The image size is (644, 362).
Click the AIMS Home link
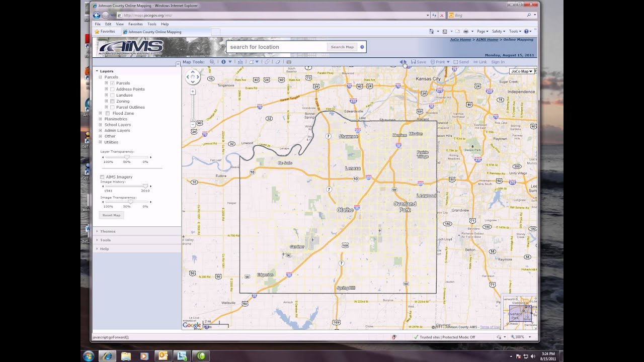pos(487,39)
